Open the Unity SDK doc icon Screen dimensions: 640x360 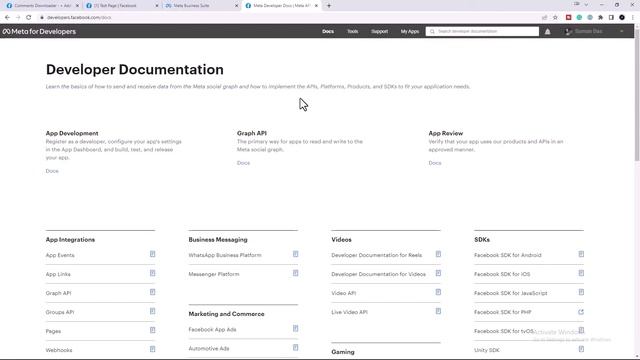pyautogui.click(x=581, y=349)
